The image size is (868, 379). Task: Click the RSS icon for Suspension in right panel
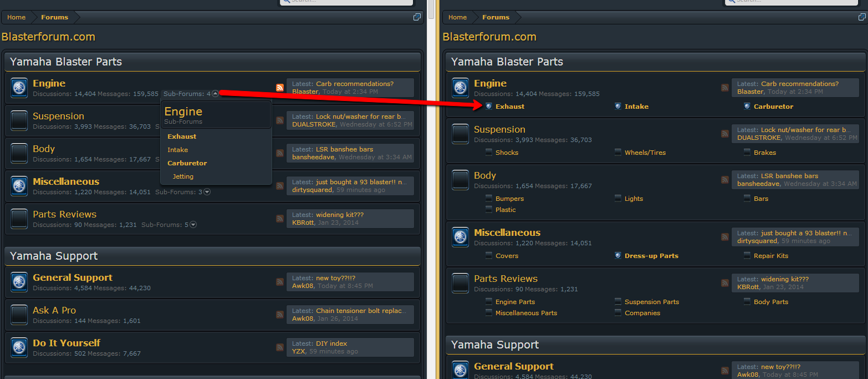[x=725, y=134]
